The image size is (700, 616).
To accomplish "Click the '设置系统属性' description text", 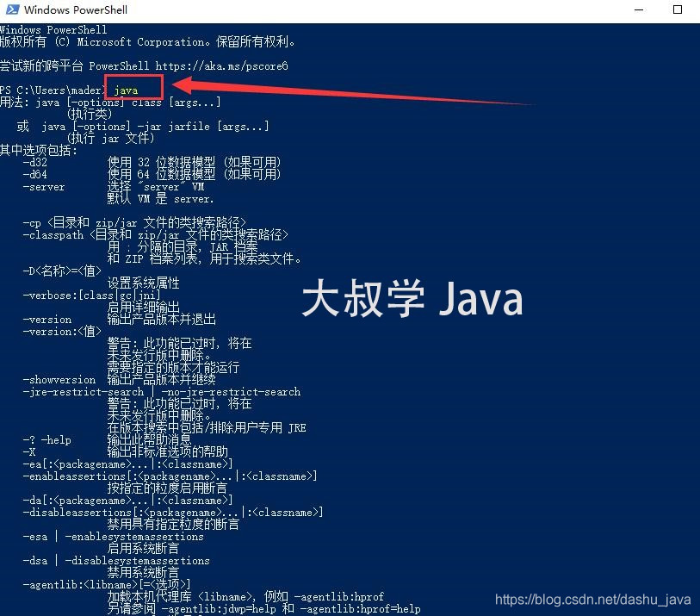I will 143,283.
